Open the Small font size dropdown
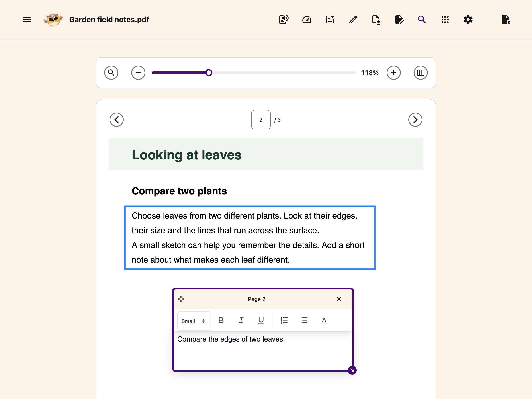 [194, 321]
